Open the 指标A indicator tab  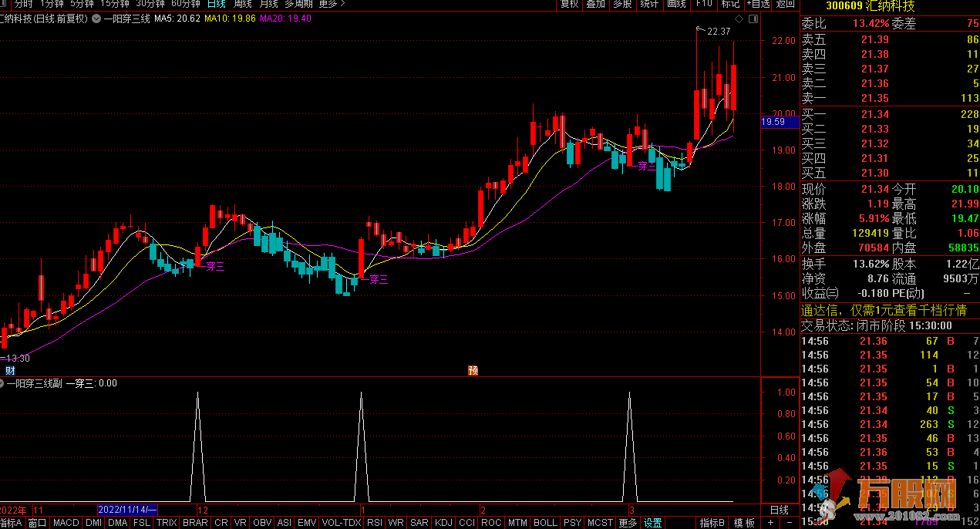(x=12, y=523)
